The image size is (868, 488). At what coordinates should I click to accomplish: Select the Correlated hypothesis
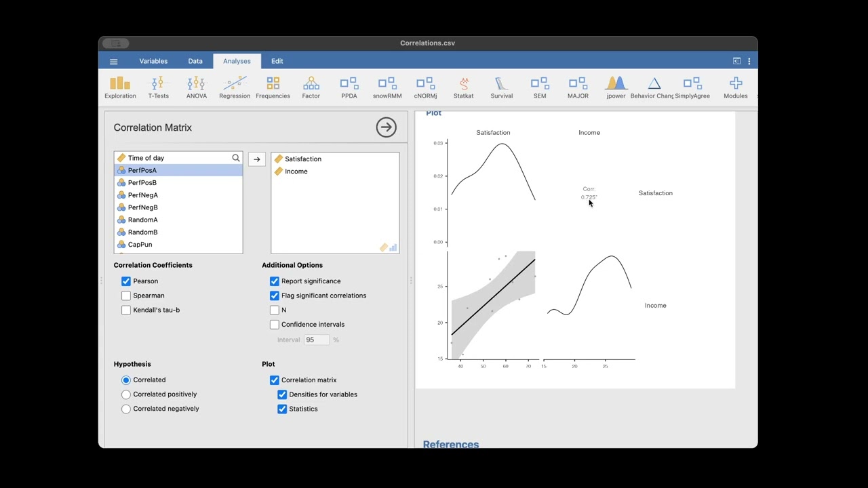pos(126,380)
